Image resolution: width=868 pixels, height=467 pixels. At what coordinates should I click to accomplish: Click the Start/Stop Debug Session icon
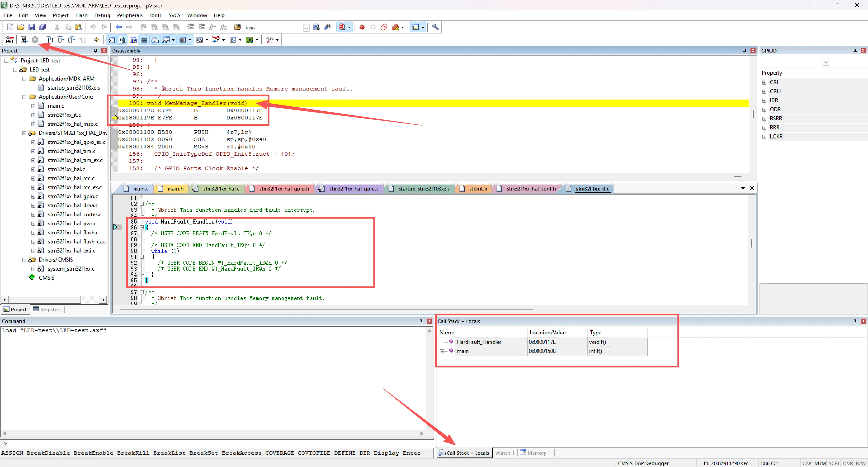[342, 27]
